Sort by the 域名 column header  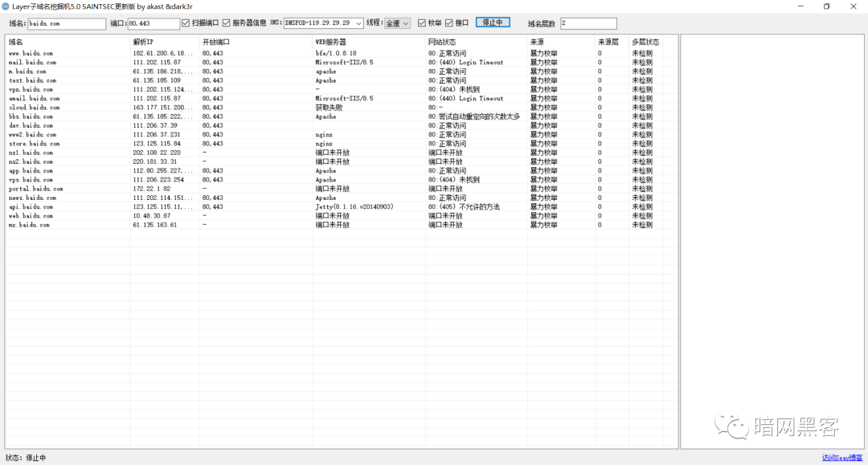68,42
